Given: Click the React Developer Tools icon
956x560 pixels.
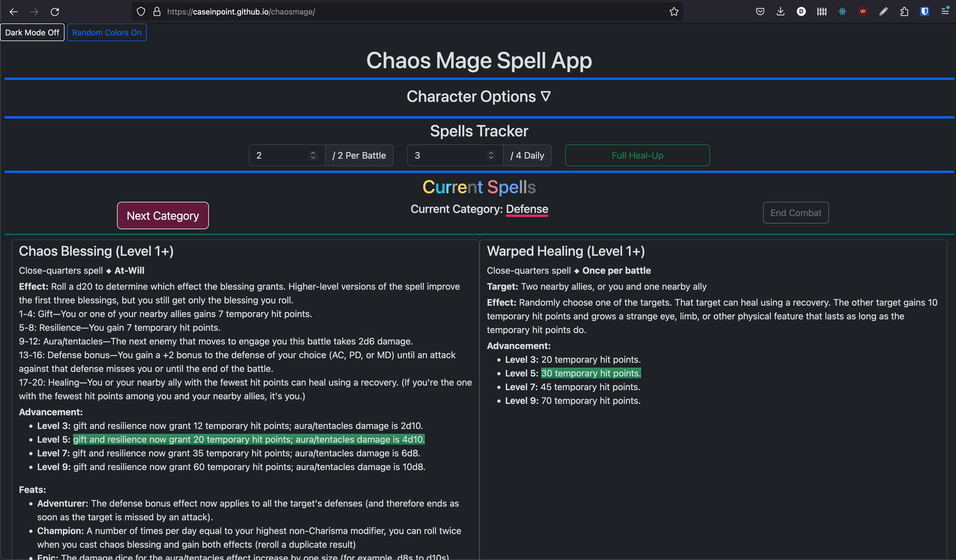Looking at the screenshot, I should [x=842, y=11].
